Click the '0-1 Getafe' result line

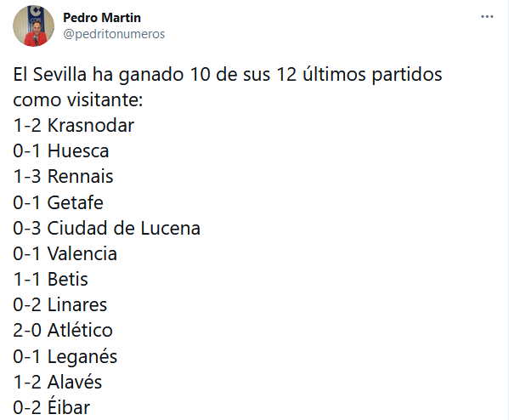point(58,202)
